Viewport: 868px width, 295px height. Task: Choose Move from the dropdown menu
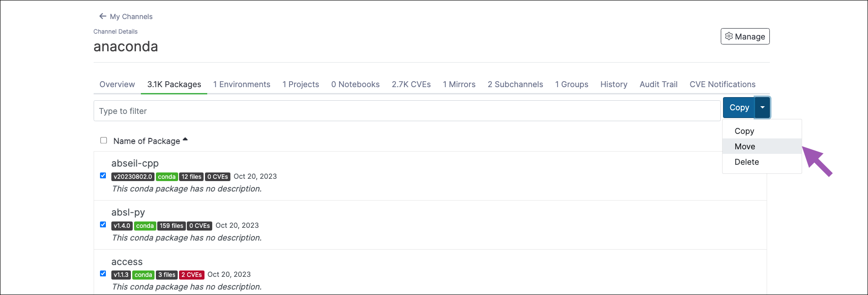pos(762,147)
